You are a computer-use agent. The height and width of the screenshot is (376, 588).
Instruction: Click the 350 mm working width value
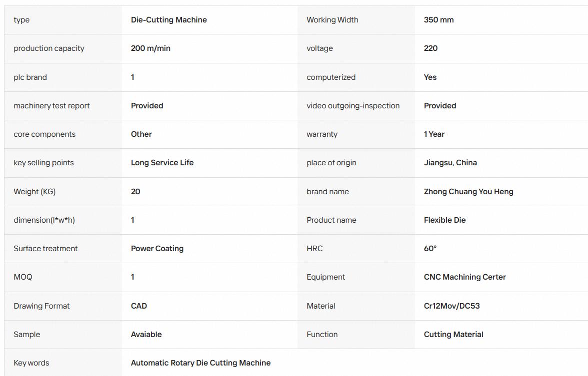click(x=439, y=20)
